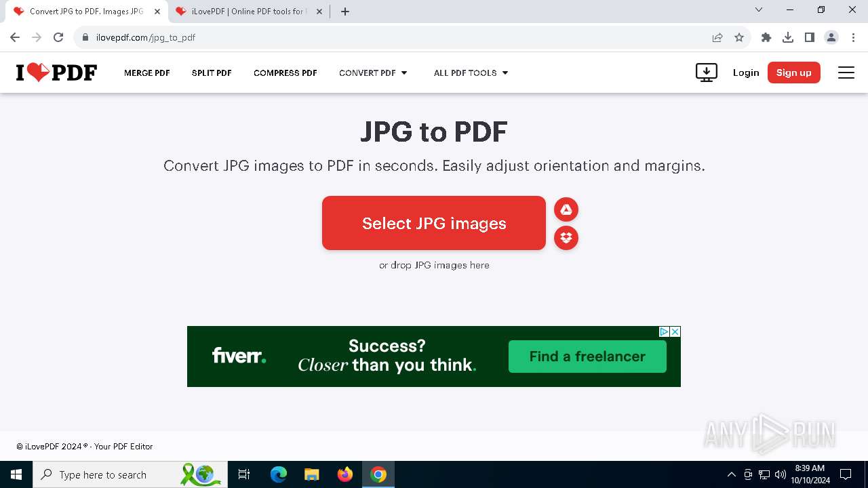868x488 pixels.
Task: Open SPLIT PDF menu item
Action: click(212, 73)
